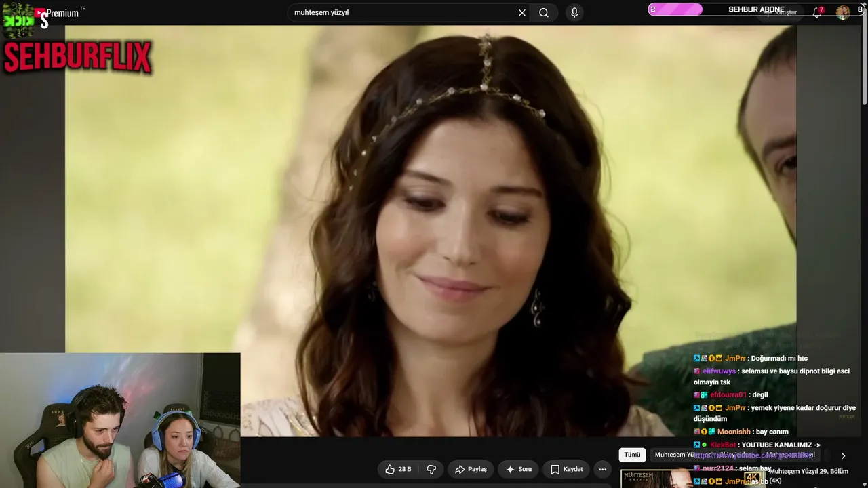Click the YouTube Premium logo
Viewport: 868px width, 488px height.
[57, 13]
